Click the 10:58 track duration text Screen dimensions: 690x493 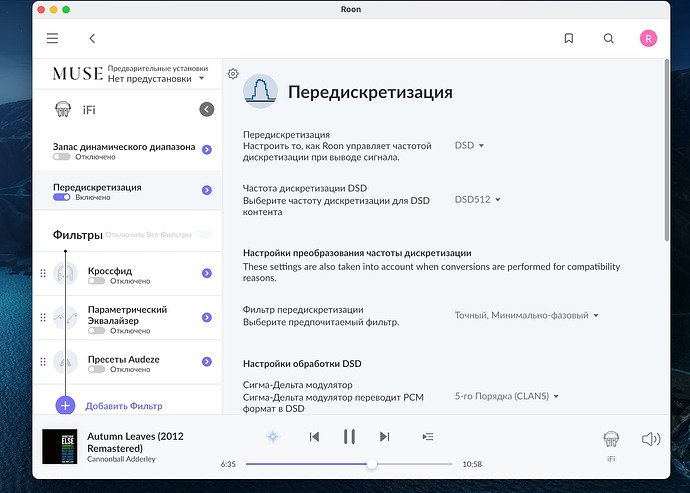point(472,464)
